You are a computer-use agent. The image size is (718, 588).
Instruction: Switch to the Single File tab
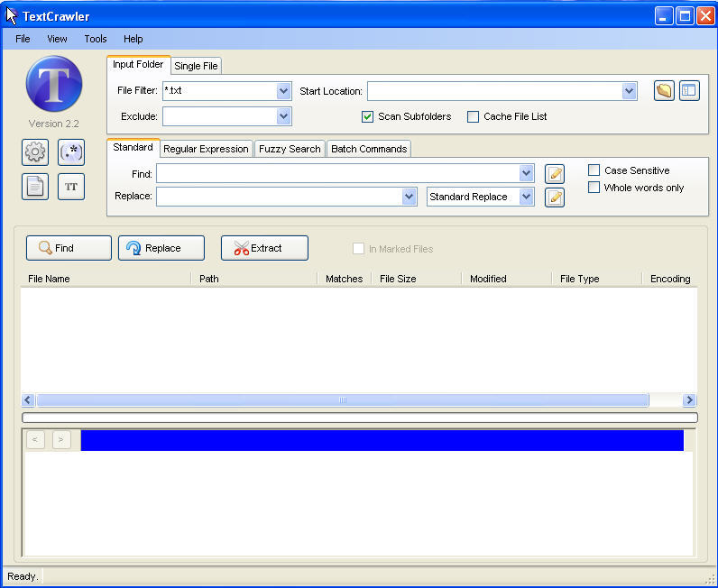196,66
